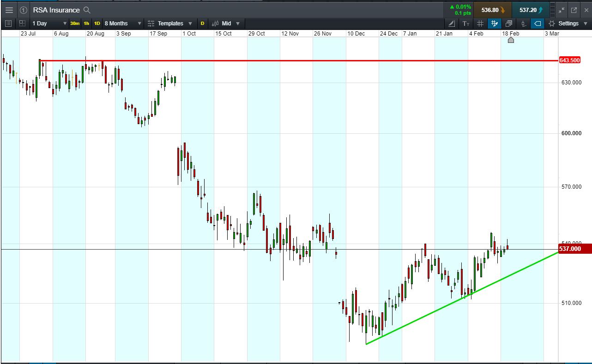
Task: Click the 10 Dec date label
Action: click(x=356, y=34)
